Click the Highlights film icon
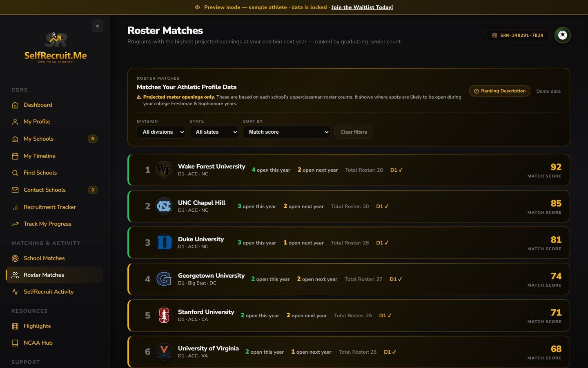588x368 pixels. pos(15,326)
